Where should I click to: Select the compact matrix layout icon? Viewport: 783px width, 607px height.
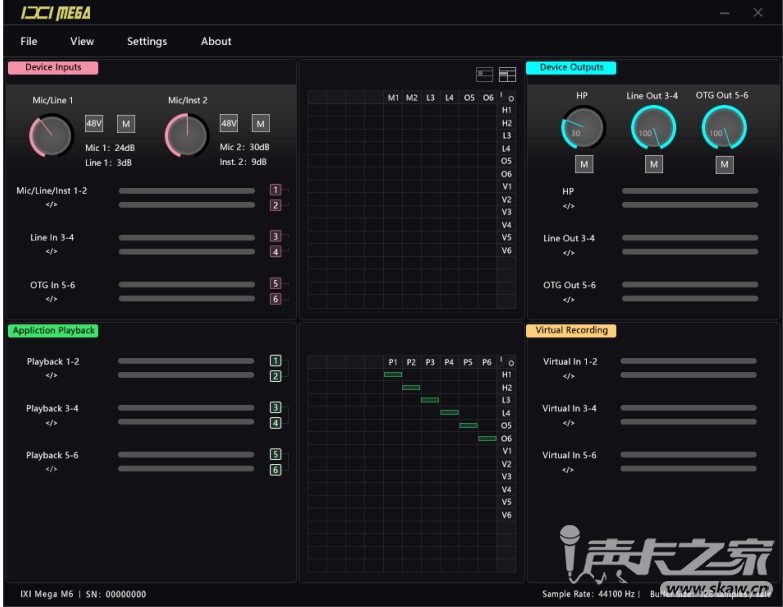(x=484, y=75)
